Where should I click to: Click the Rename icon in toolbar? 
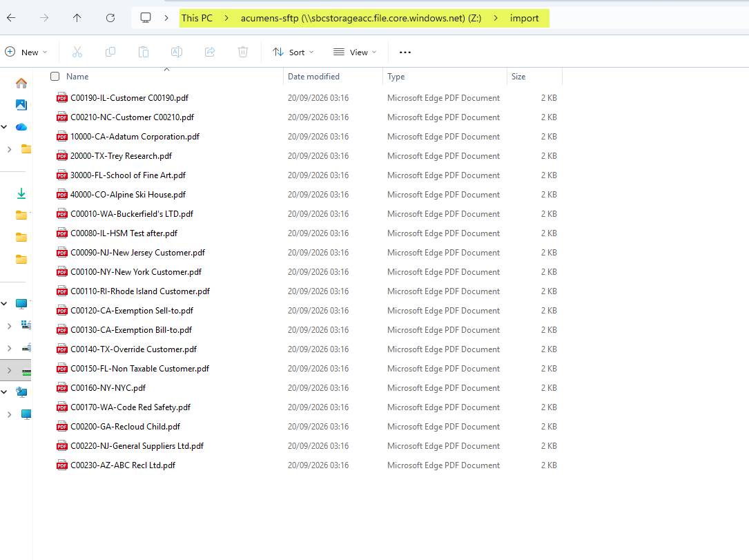click(x=177, y=52)
